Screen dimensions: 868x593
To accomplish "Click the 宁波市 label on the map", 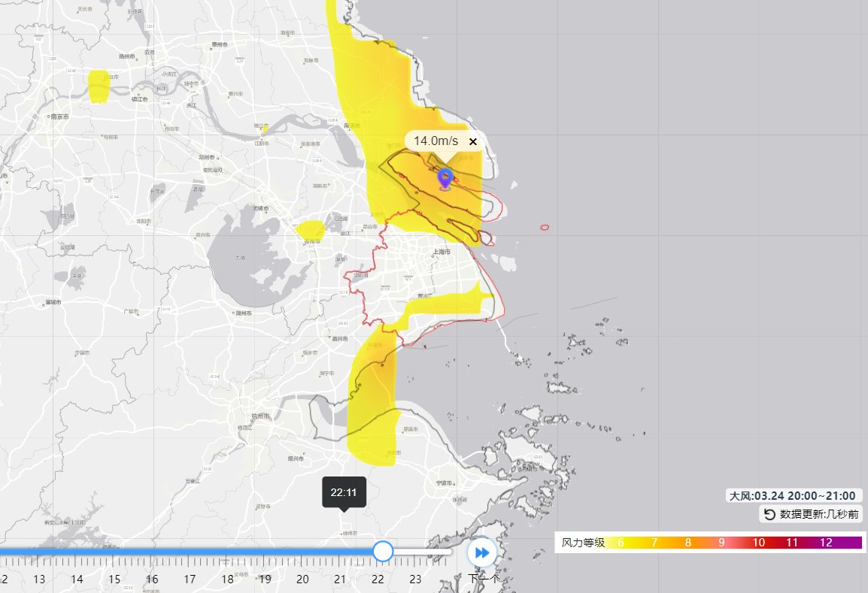I will pyautogui.click(x=445, y=483).
